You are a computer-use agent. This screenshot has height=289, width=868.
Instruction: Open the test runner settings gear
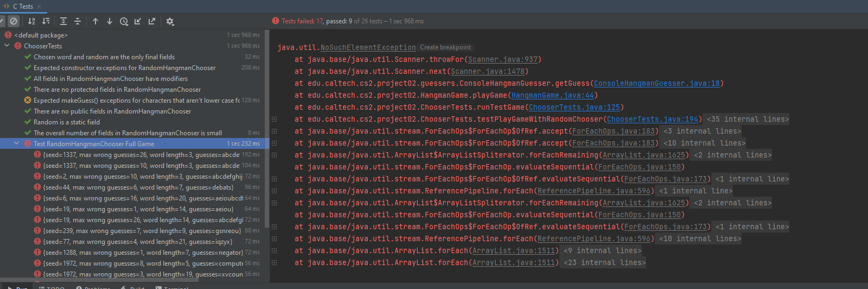click(x=170, y=21)
